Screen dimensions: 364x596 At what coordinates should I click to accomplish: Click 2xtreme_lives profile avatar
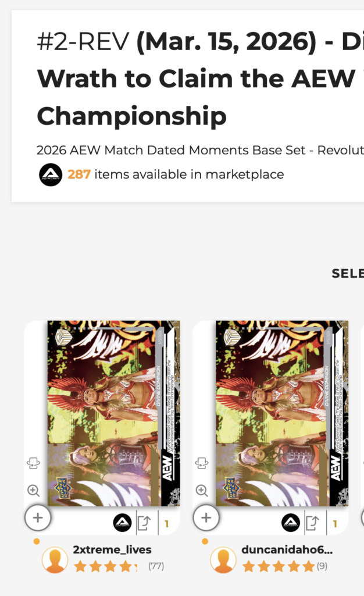point(55,560)
